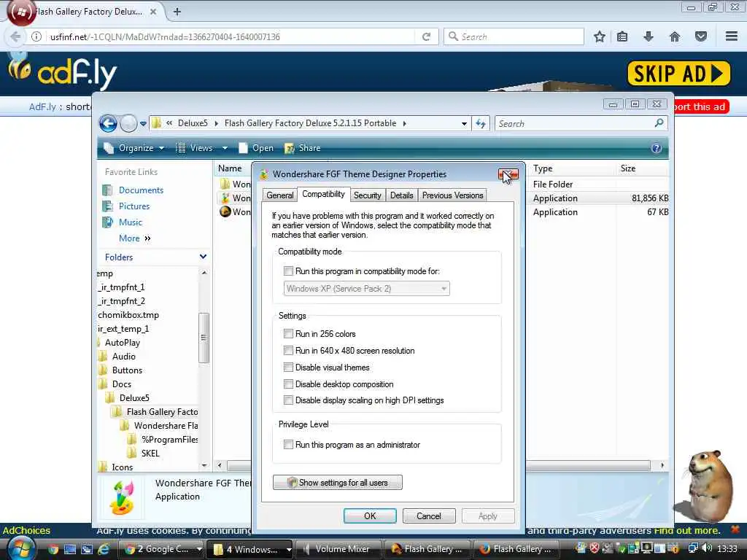The height and width of the screenshot is (560, 747).
Task: Open the Firefox downloads arrow icon
Action: 648,36
